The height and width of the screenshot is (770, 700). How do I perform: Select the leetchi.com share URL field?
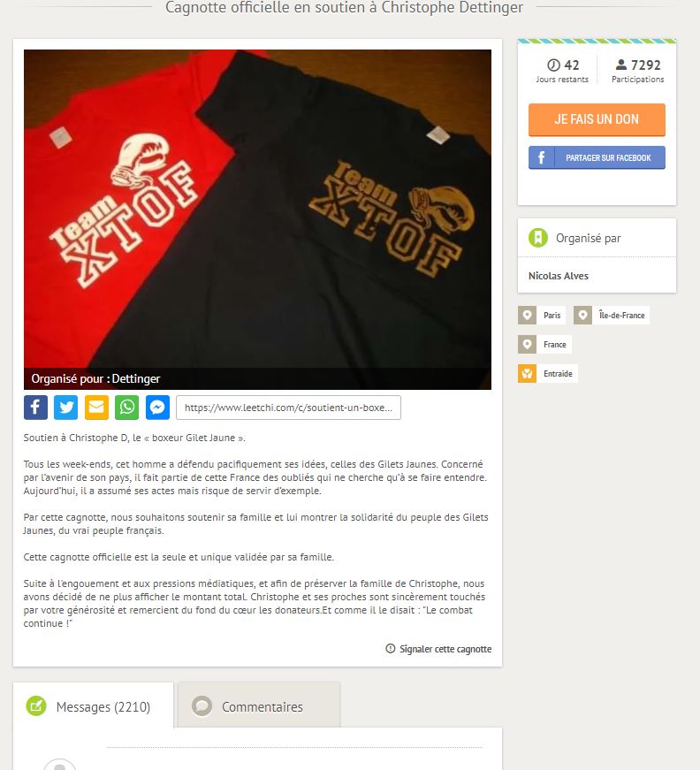(289, 408)
